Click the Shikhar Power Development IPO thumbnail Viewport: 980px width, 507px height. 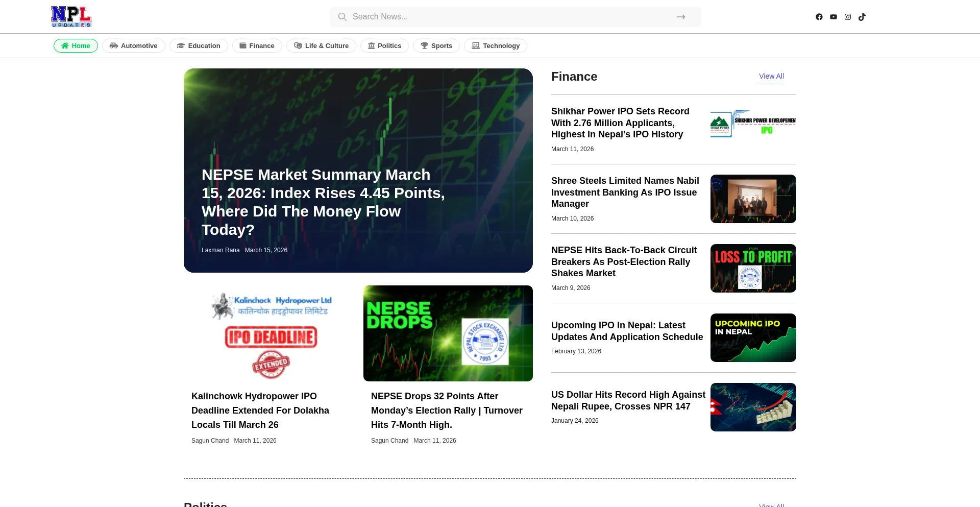coord(753,124)
